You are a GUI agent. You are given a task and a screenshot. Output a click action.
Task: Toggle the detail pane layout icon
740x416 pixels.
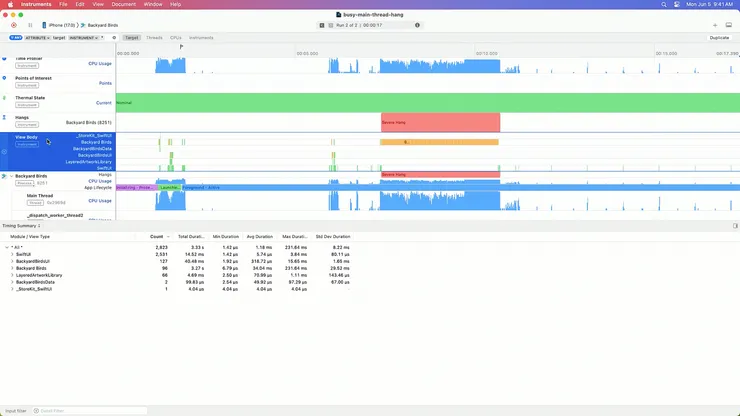[x=729, y=25]
